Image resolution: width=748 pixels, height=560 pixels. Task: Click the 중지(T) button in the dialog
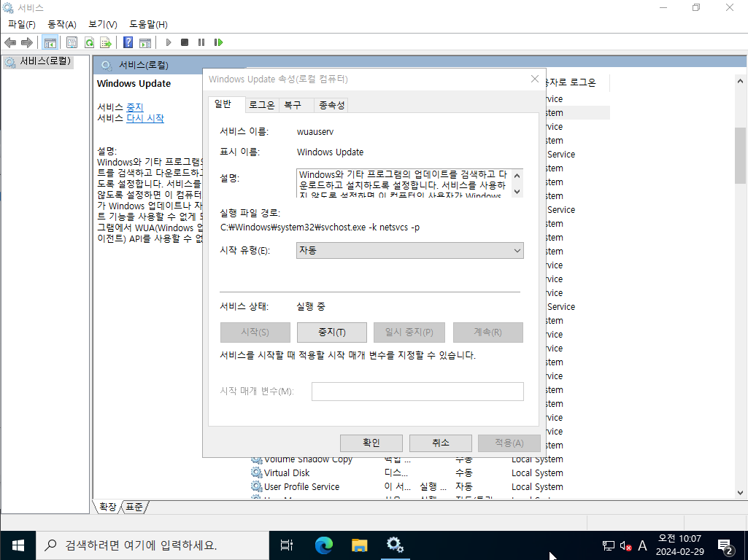[x=332, y=332]
